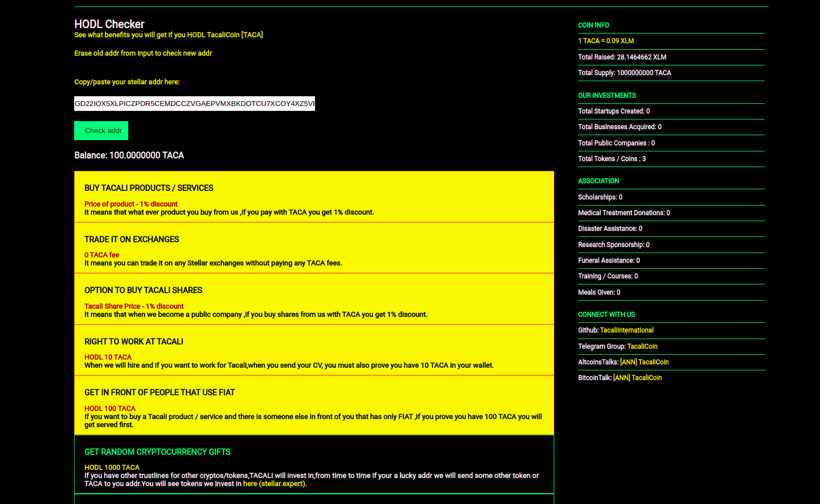The width and height of the screenshot is (820, 504).
Task: Click Total Supply: 1000000000 TACA
Action: pos(624,72)
